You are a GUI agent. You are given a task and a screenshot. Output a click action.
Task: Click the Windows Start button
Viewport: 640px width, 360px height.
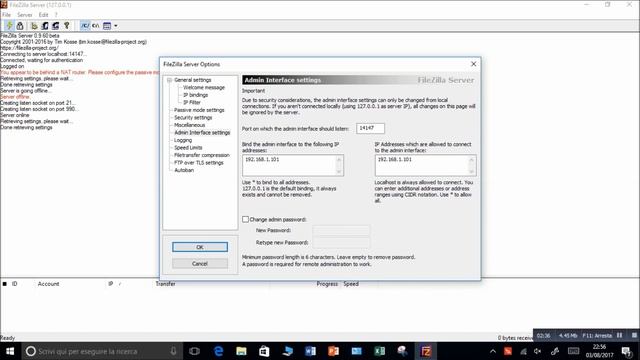point(10,351)
